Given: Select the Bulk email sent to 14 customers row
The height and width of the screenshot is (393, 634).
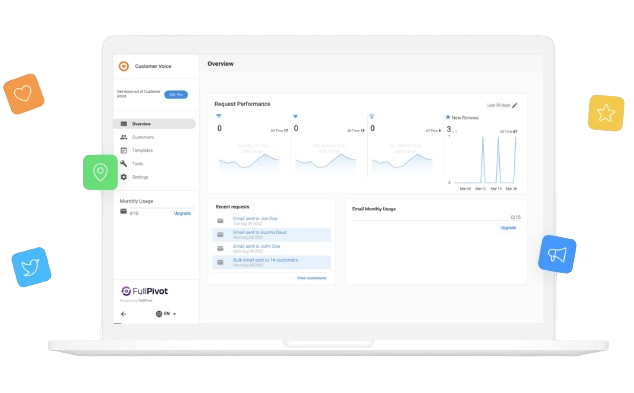Looking at the screenshot, I should tap(271, 262).
